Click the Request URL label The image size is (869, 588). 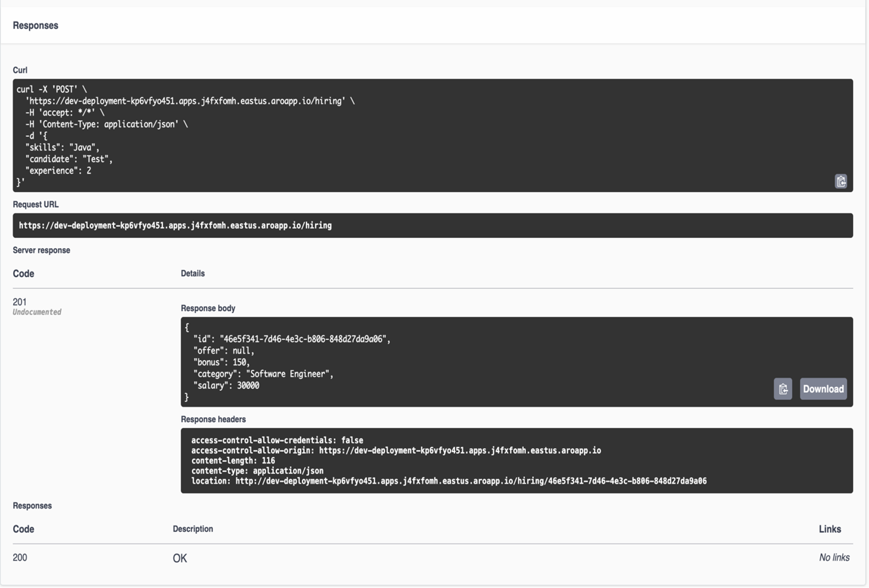[36, 205]
